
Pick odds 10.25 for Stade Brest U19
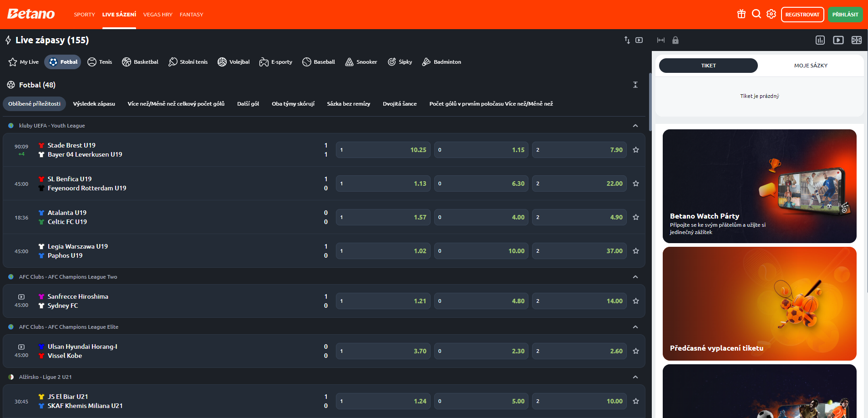383,150
